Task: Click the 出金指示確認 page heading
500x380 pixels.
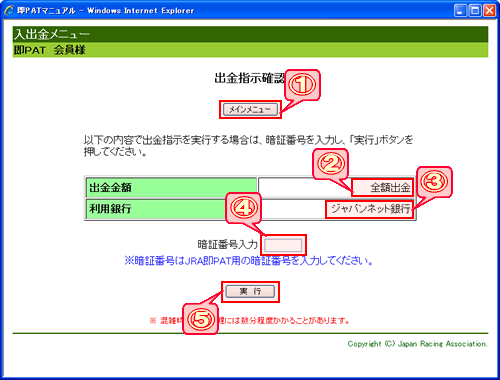Action: (250, 78)
